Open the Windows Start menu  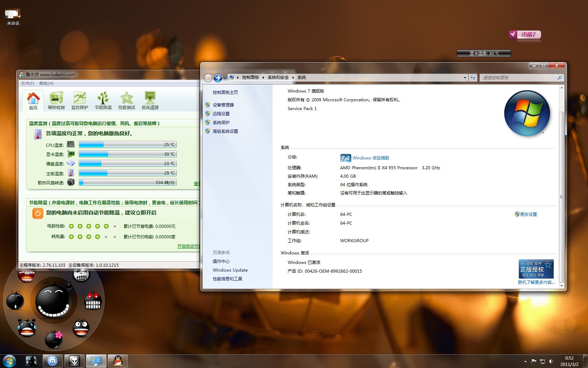click(x=9, y=361)
